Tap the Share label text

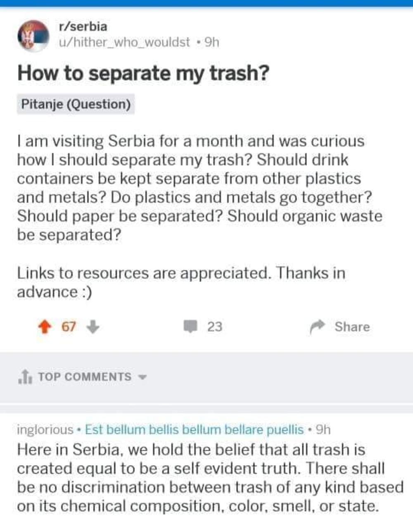pos(352,327)
